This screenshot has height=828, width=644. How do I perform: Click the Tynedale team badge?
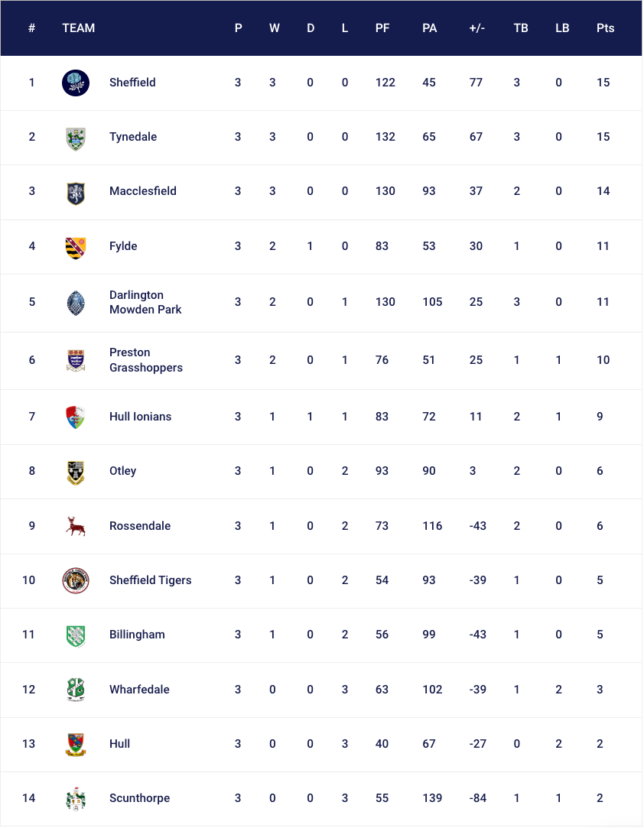point(76,138)
